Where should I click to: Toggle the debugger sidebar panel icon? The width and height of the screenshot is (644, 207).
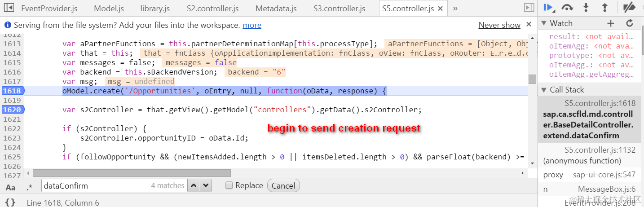(x=529, y=8)
